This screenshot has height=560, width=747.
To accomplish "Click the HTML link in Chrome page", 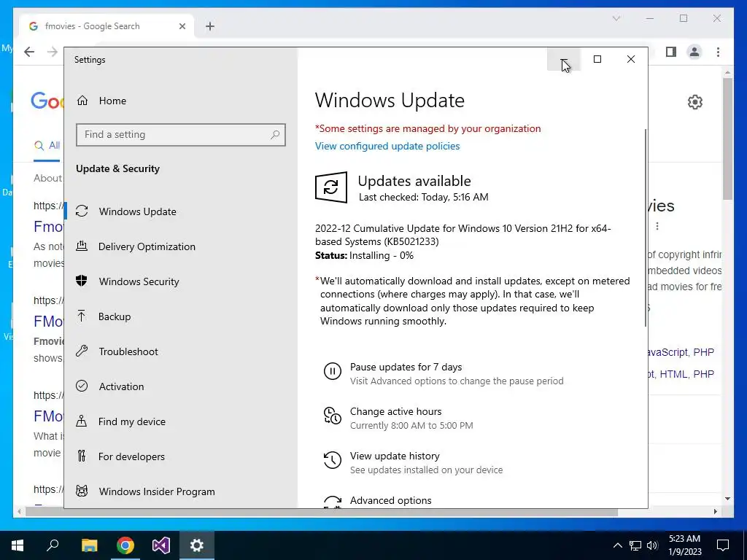I will pyautogui.click(x=673, y=374).
